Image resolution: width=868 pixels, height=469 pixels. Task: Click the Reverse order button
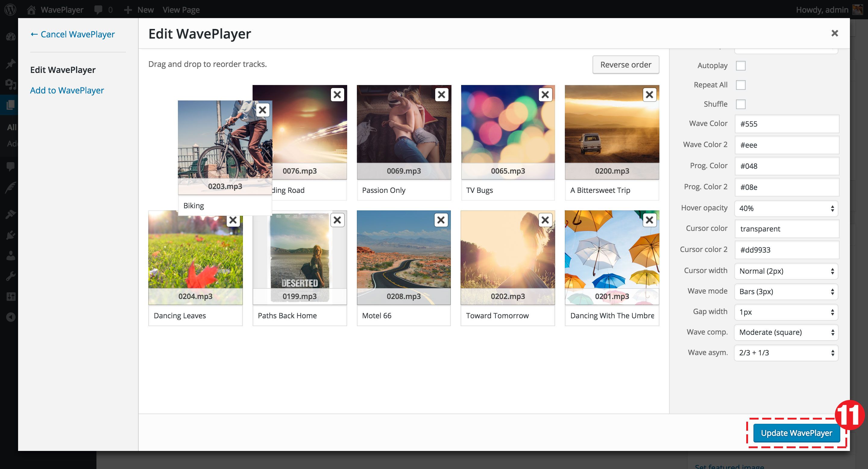point(625,65)
